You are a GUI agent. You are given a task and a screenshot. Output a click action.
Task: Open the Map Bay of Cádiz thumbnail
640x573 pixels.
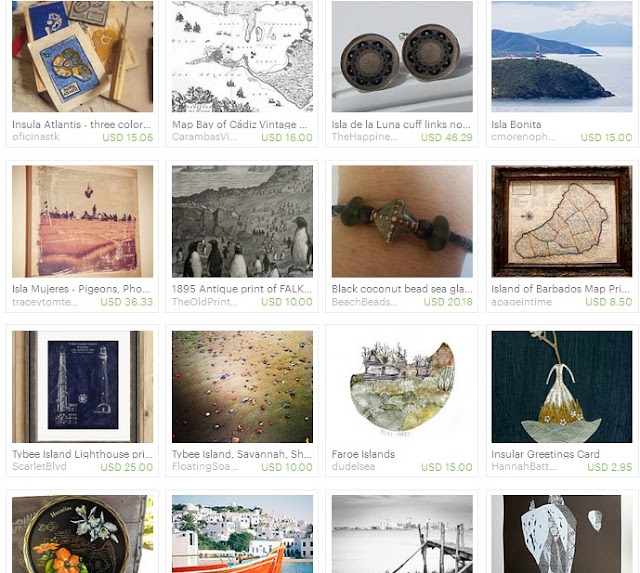click(x=242, y=56)
